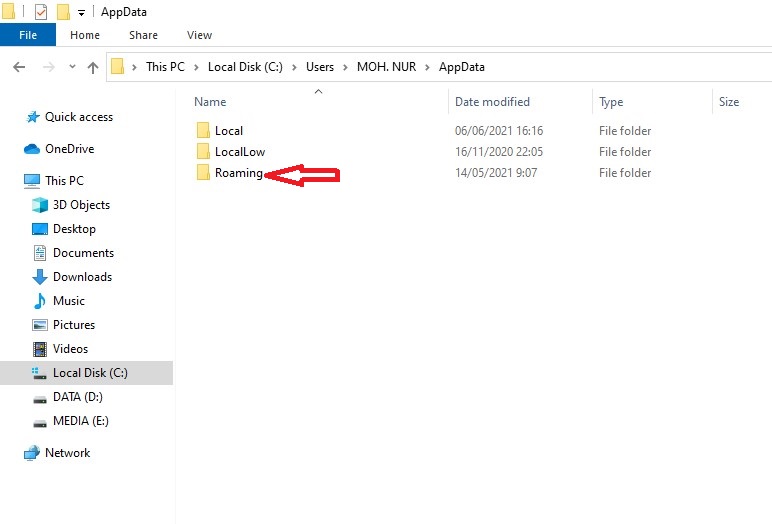The height and width of the screenshot is (524, 772).
Task: Open Music in navigation pane
Action: pos(68,301)
